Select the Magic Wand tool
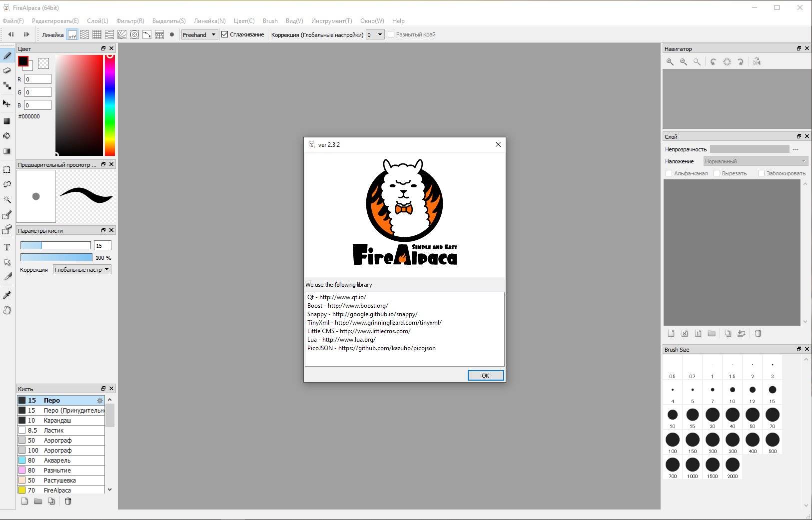812x520 pixels. (x=7, y=199)
